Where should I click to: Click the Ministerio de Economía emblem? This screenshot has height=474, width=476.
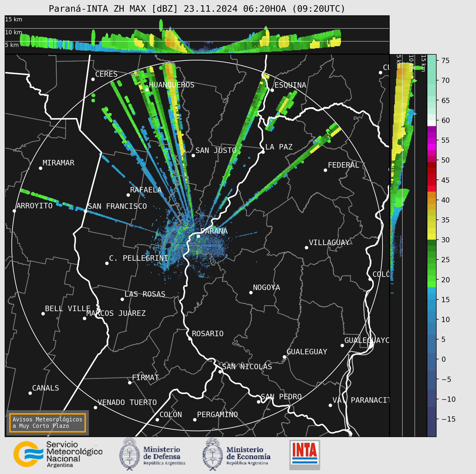213,454
